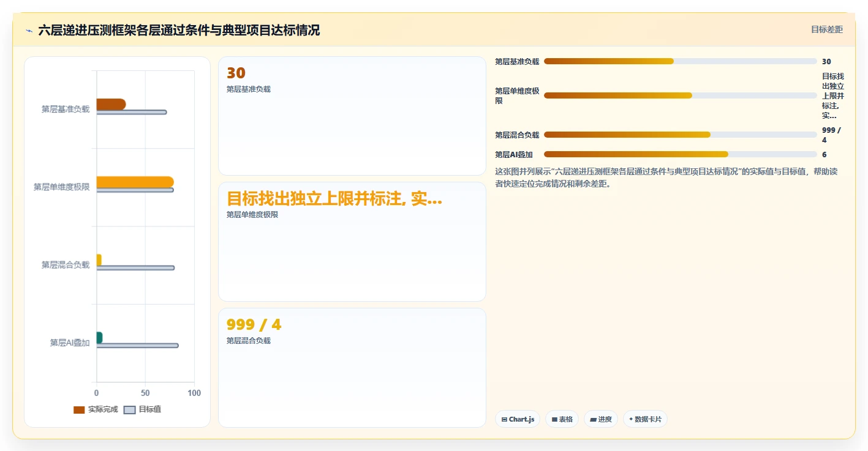Open the 999 / 4 data card
Image resolution: width=868 pixels, height=451 pixels.
click(352, 368)
